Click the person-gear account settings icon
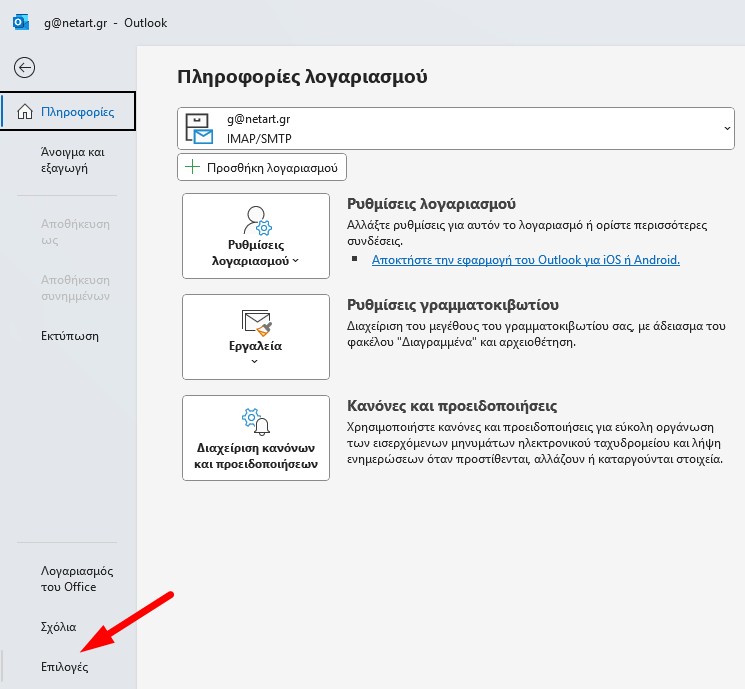The image size is (745, 689). pyautogui.click(x=256, y=219)
